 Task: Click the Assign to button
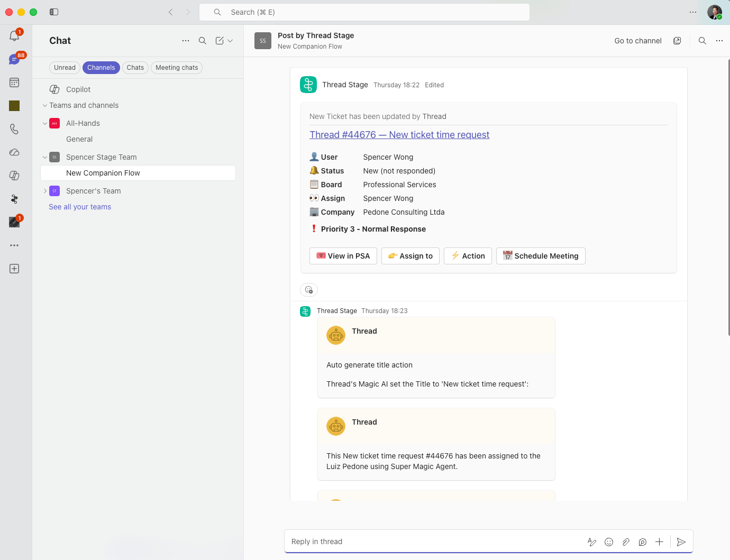[410, 256]
